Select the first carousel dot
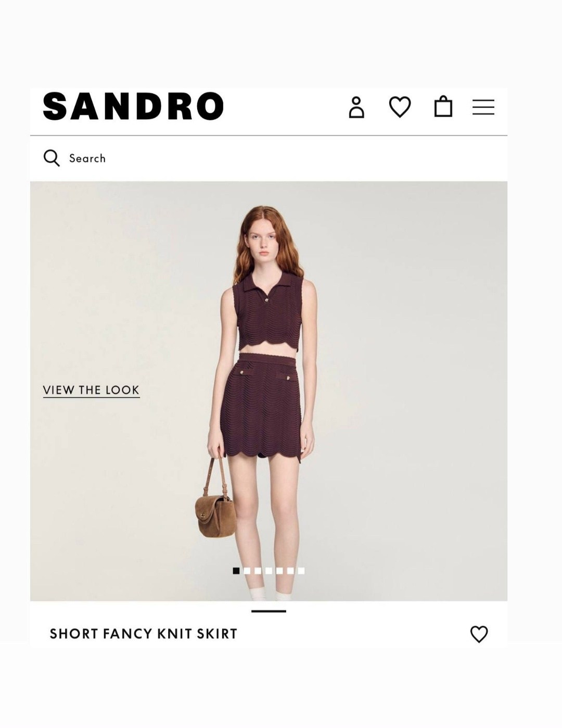562x728 pixels. pyautogui.click(x=236, y=571)
